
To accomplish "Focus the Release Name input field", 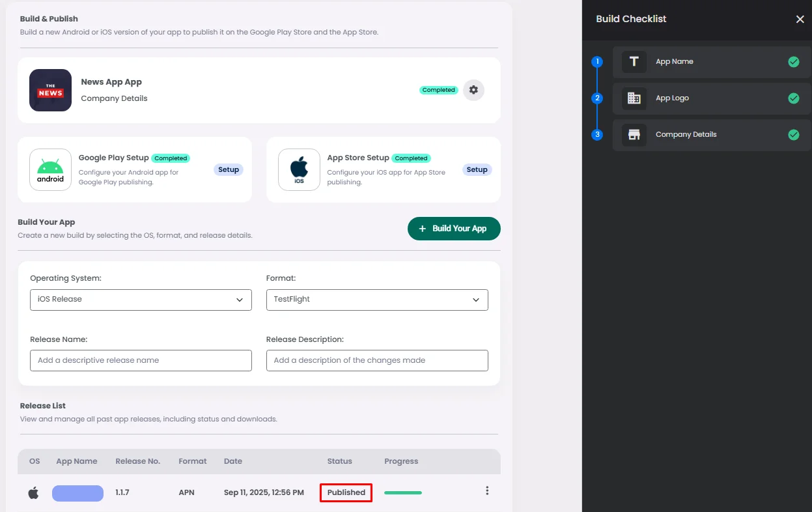I will (x=141, y=360).
